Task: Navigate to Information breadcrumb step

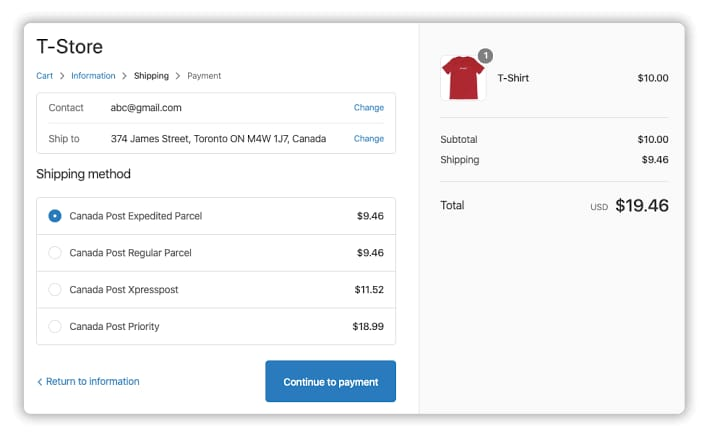Action: pos(93,76)
